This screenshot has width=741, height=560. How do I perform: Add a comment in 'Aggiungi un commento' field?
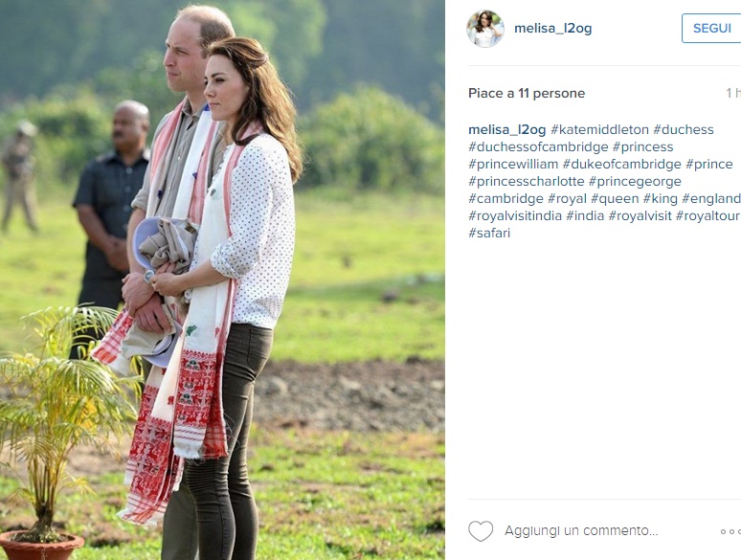tap(581, 530)
